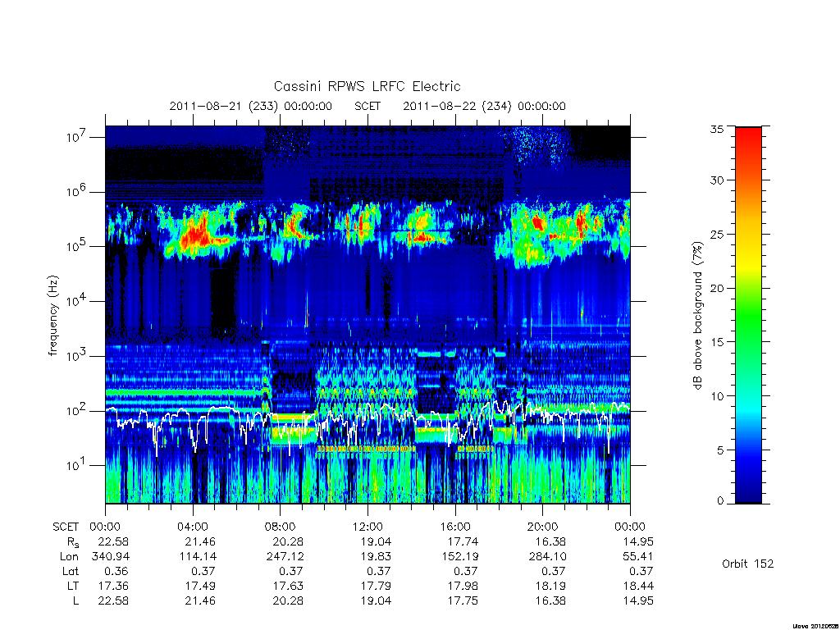Click the dB above background axis label
This screenshot has height=630, width=840.
point(697,315)
